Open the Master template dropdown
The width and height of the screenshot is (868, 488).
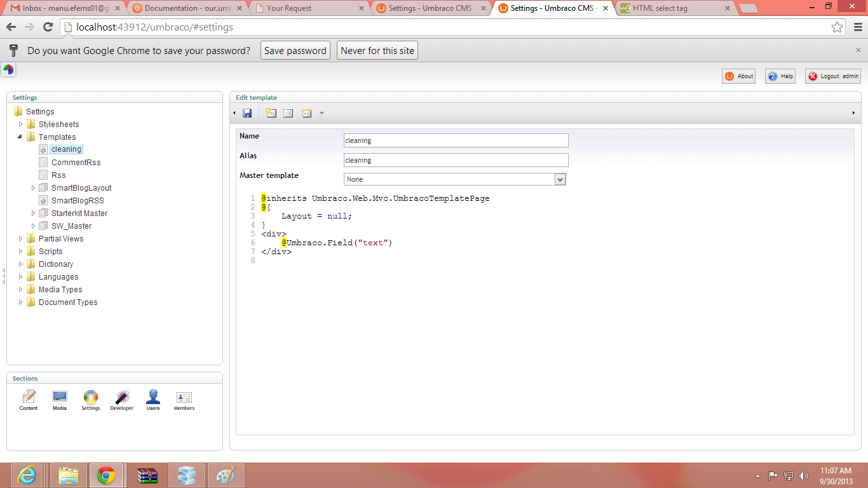[454, 179]
